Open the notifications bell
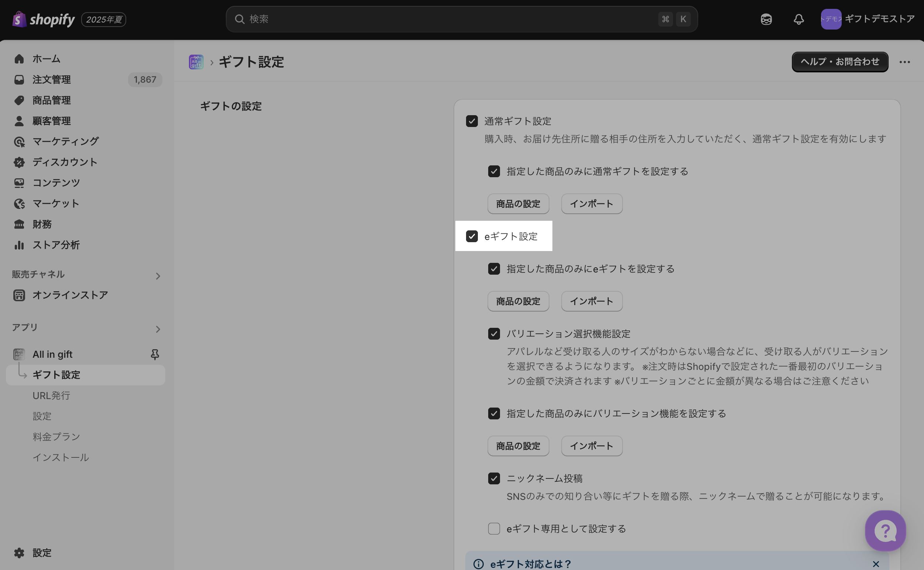 (799, 19)
